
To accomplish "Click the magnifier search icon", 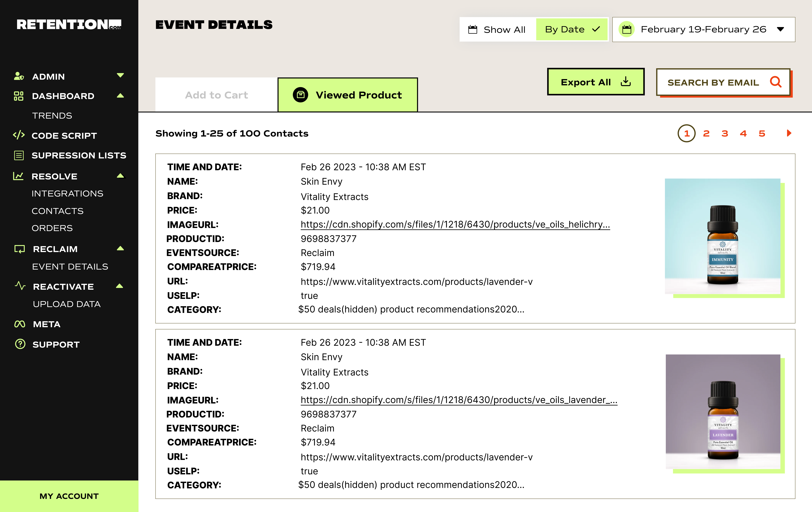I will click(x=776, y=82).
